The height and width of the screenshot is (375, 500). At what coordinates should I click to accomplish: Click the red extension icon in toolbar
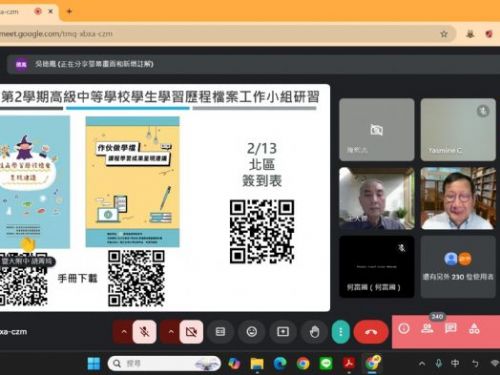coord(489,34)
